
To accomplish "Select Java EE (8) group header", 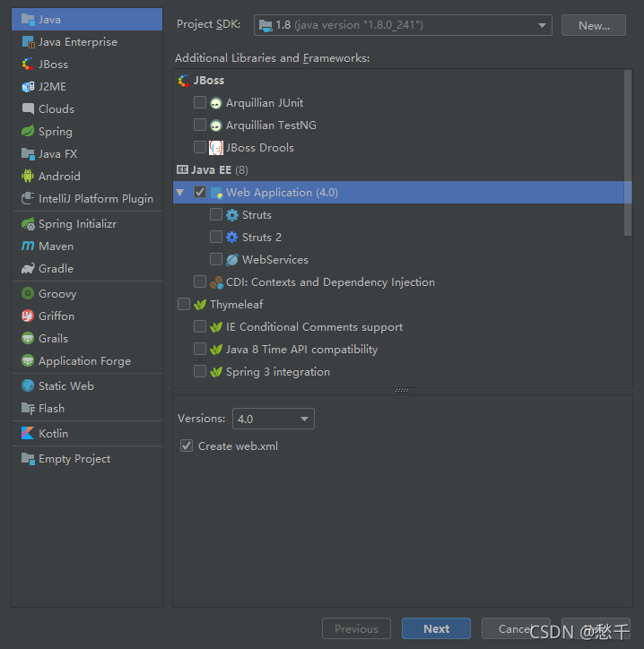I will click(x=213, y=170).
